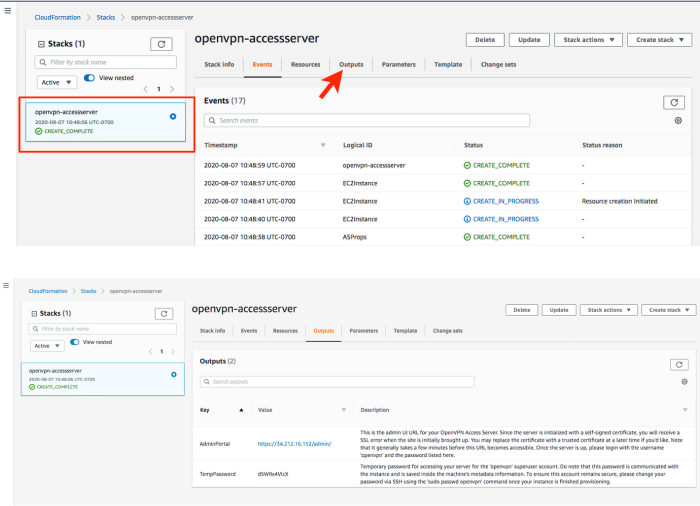Sort outputs by Key column arrow

click(x=241, y=410)
